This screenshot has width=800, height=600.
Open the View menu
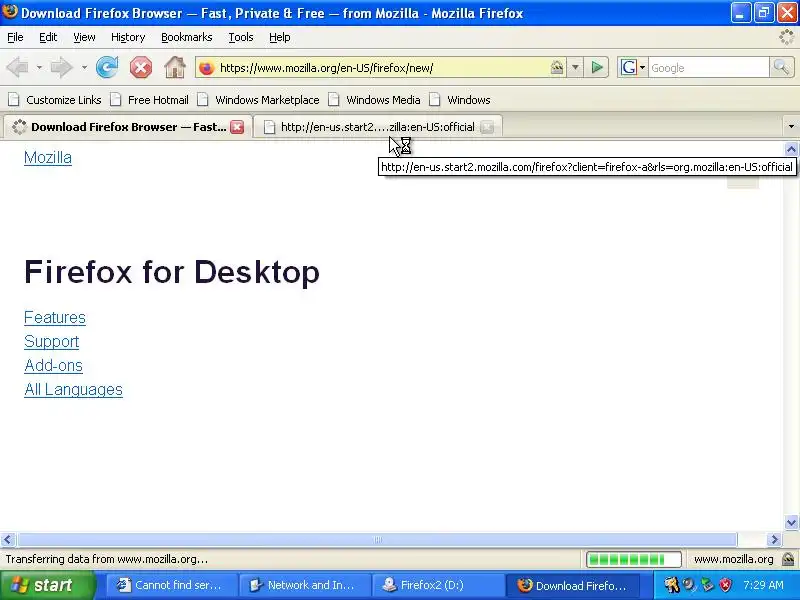tap(84, 37)
